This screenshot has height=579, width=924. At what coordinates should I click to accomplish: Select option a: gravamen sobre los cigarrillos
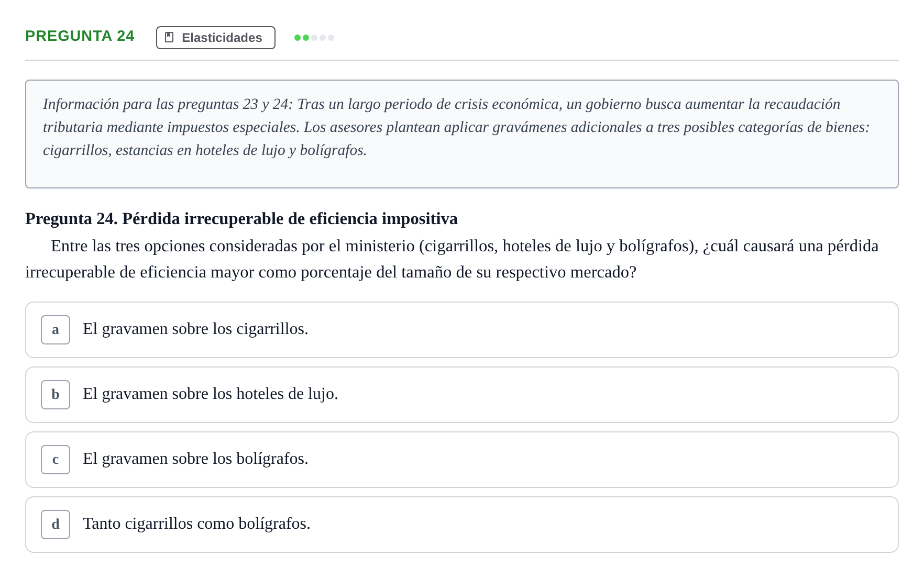pyautogui.click(x=462, y=330)
